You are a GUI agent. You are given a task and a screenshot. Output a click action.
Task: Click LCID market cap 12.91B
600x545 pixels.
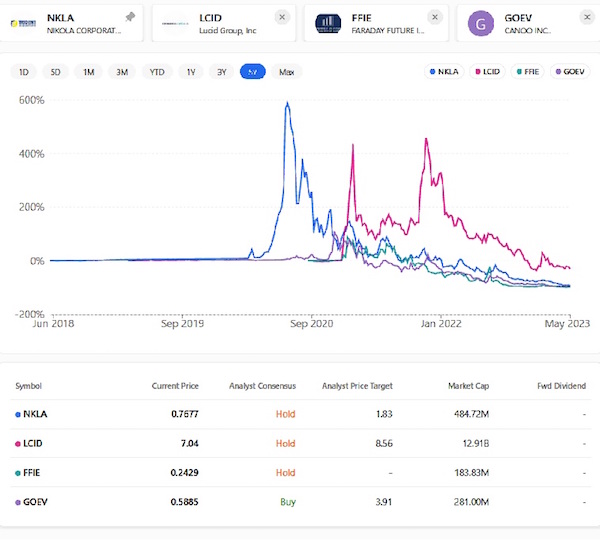coord(476,444)
